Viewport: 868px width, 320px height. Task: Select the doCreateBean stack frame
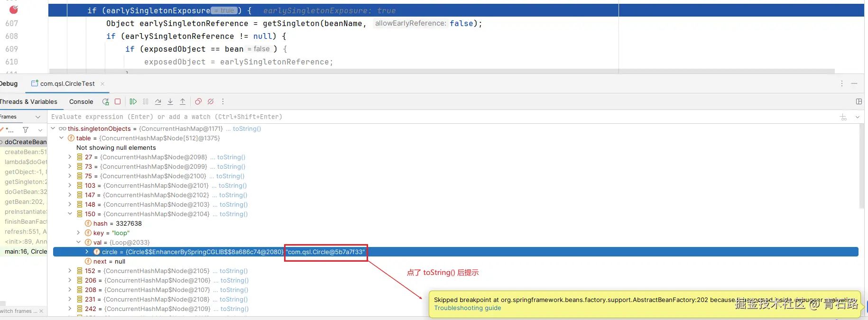(x=24, y=142)
